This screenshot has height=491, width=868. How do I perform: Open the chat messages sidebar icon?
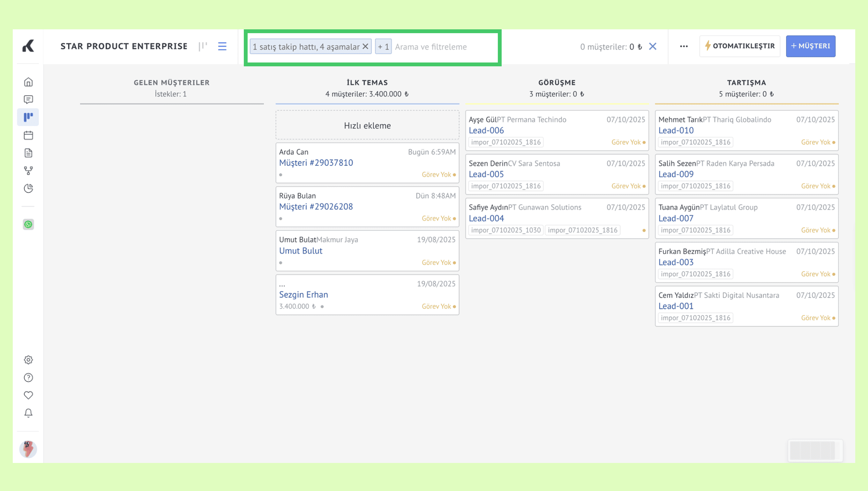[x=28, y=99]
